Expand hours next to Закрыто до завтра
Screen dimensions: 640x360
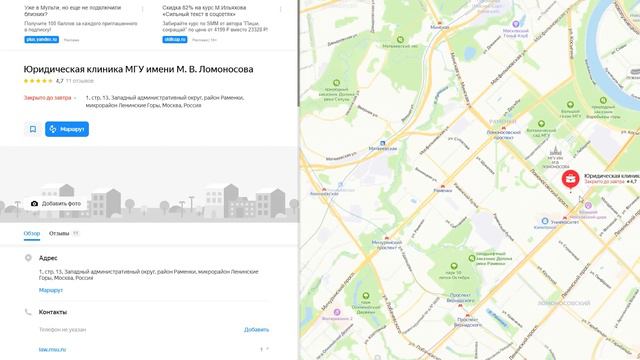[75, 98]
